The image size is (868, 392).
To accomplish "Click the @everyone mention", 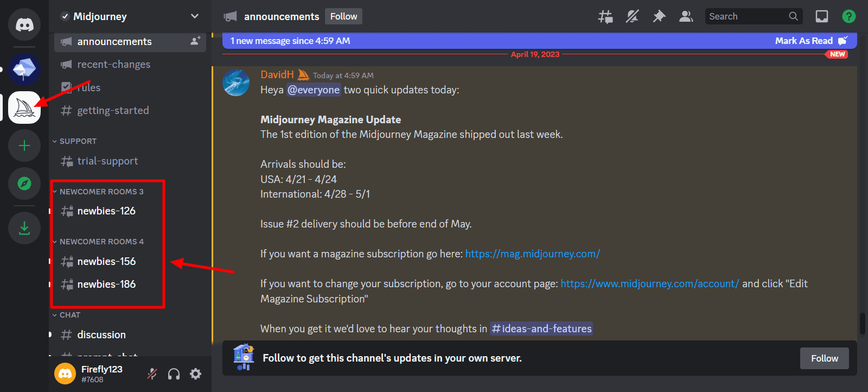I will [x=314, y=90].
